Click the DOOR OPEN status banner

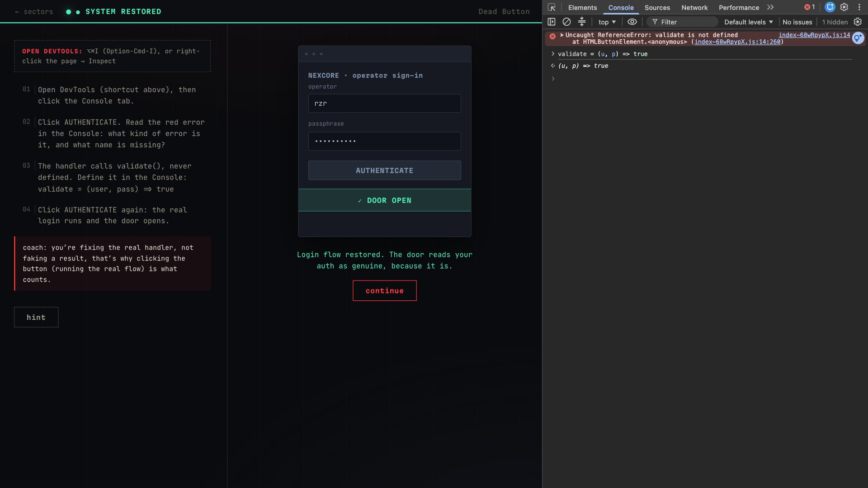click(x=384, y=200)
